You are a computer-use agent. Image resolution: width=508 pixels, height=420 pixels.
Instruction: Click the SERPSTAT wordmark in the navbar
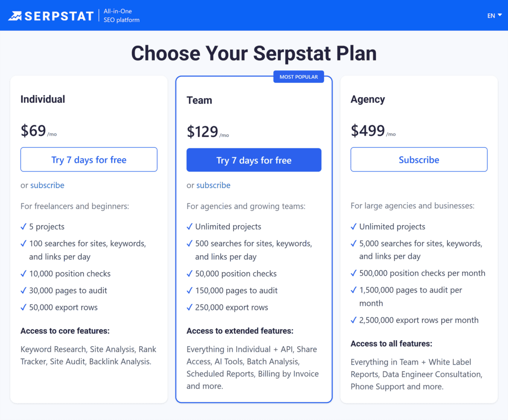(x=60, y=15)
